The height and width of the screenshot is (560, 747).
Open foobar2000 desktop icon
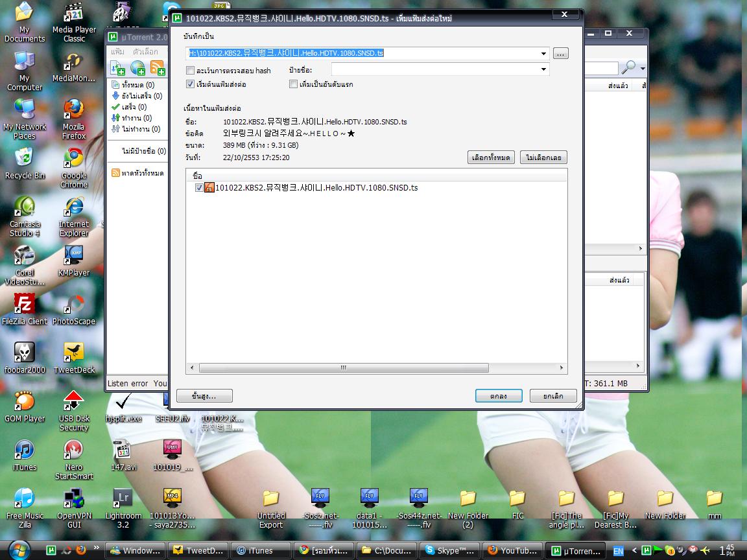click(x=24, y=358)
